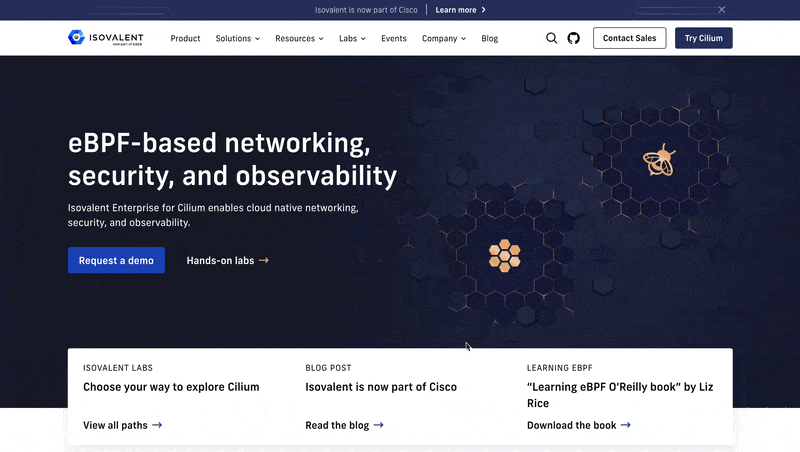Image resolution: width=800 pixels, height=452 pixels.
Task: Open the GitHub icon link
Action: pos(573,38)
